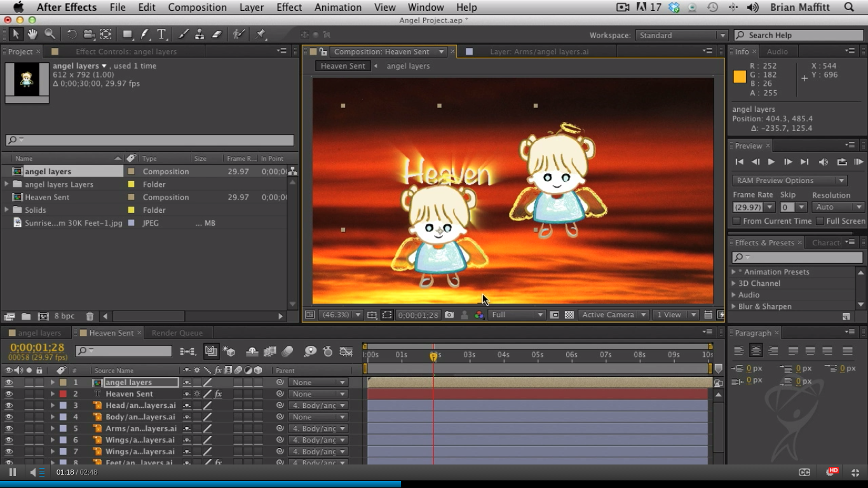Open the 1 View layout dropdown
Viewport: 868px width, 488px height.
click(676, 315)
